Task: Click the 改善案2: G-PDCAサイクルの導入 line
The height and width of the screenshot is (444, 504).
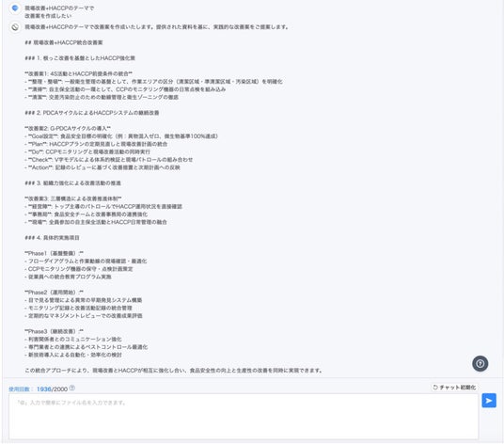Action: pos(68,128)
